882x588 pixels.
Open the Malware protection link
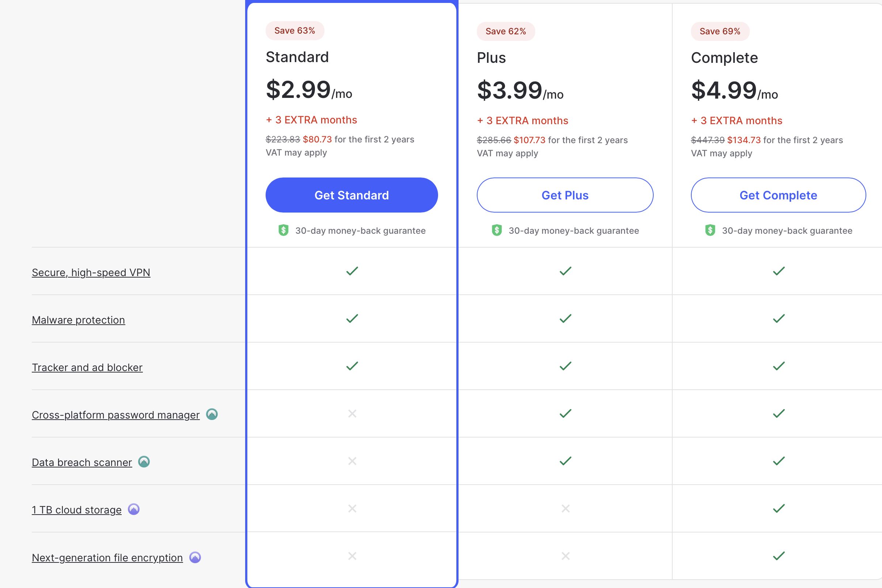point(78,320)
